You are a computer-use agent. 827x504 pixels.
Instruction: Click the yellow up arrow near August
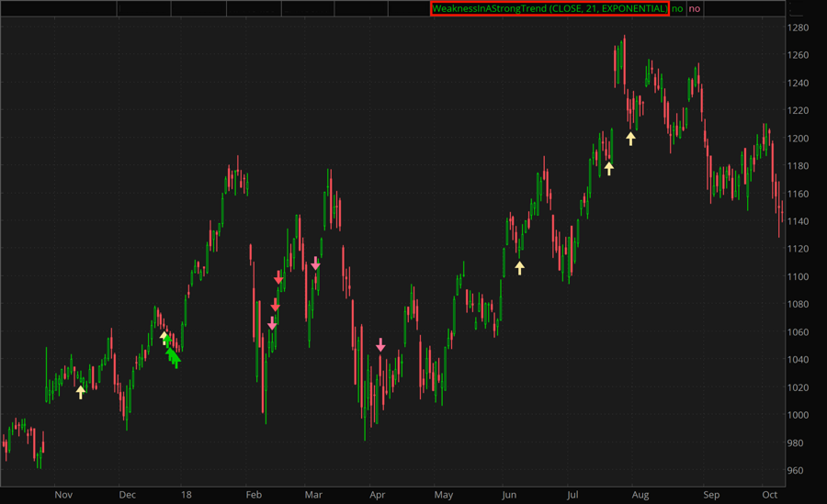click(x=630, y=139)
